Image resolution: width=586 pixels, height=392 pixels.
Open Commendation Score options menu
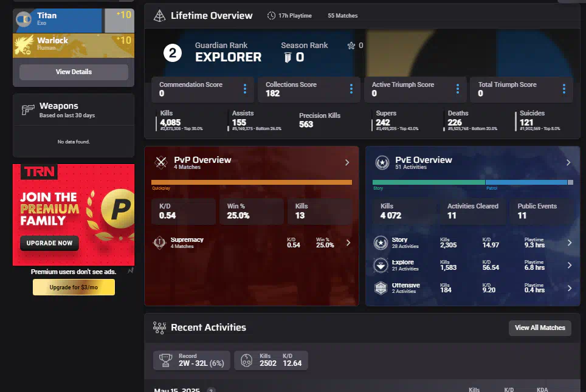(245, 89)
